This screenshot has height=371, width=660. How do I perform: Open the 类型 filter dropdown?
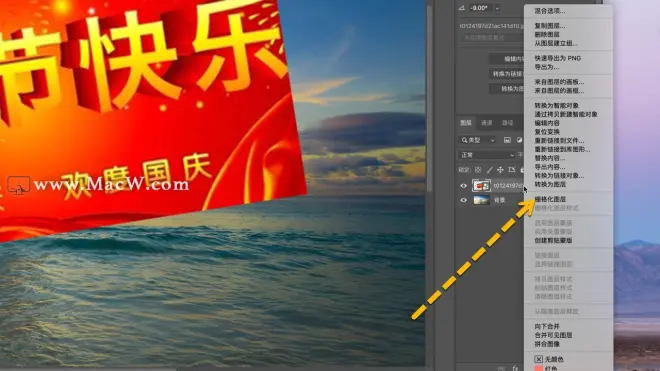(x=477, y=140)
